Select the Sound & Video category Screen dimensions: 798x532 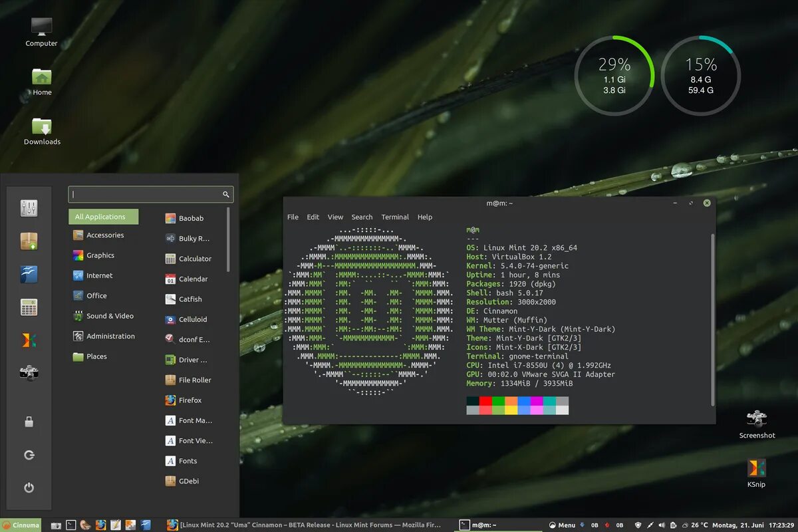pyautogui.click(x=104, y=316)
